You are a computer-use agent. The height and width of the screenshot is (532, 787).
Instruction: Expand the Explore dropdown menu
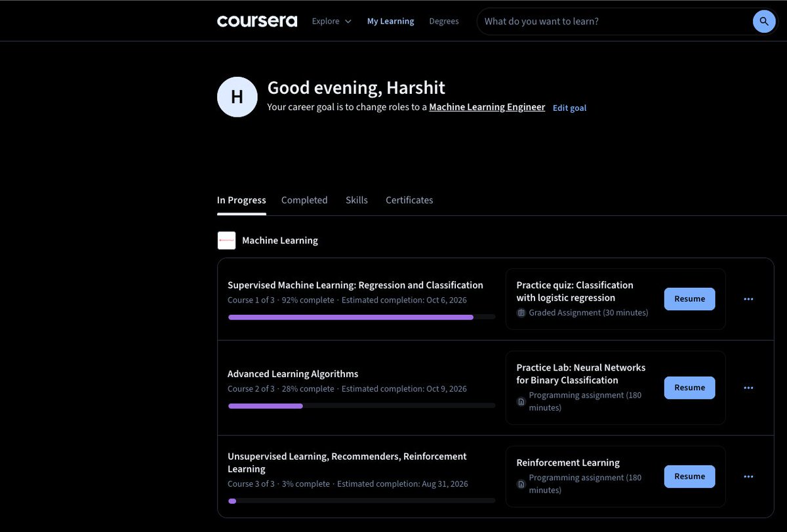(332, 21)
